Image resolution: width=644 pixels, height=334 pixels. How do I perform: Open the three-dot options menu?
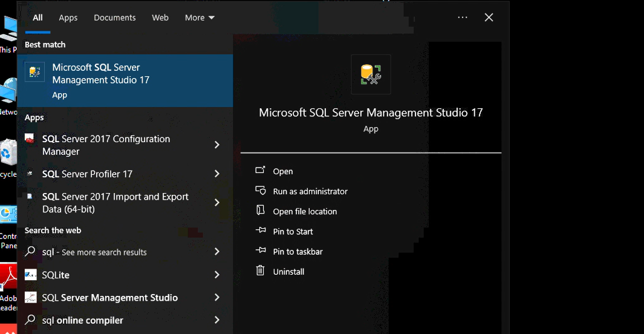(x=463, y=18)
